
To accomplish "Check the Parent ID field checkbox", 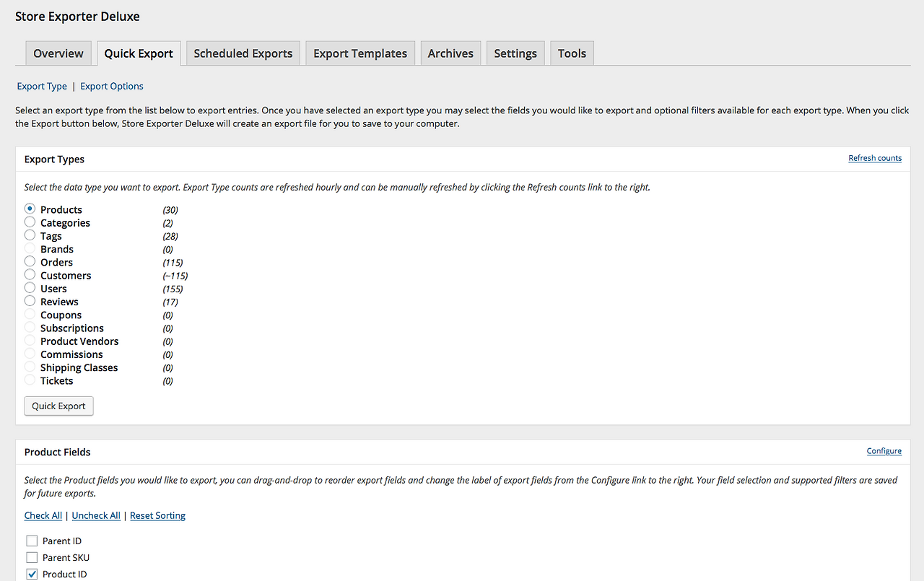I will tap(32, 541).
